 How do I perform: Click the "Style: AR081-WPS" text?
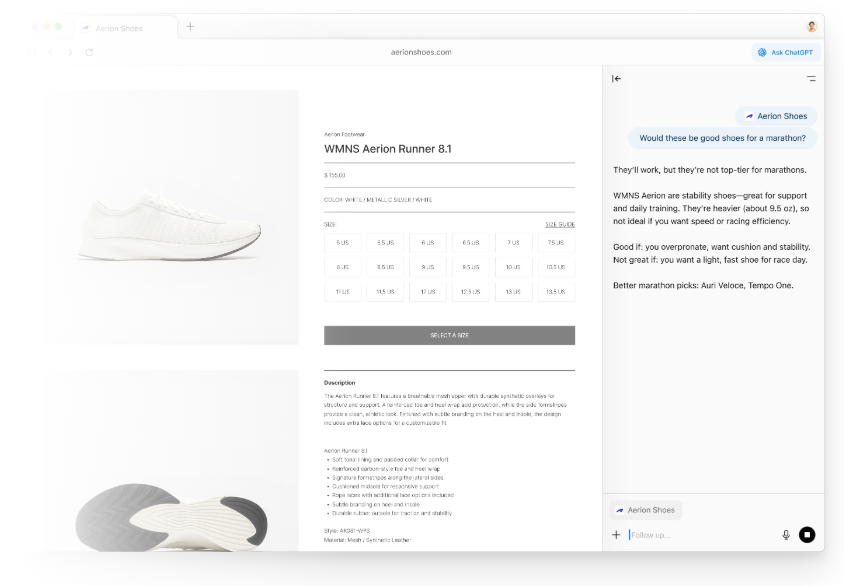pos(347,531)
